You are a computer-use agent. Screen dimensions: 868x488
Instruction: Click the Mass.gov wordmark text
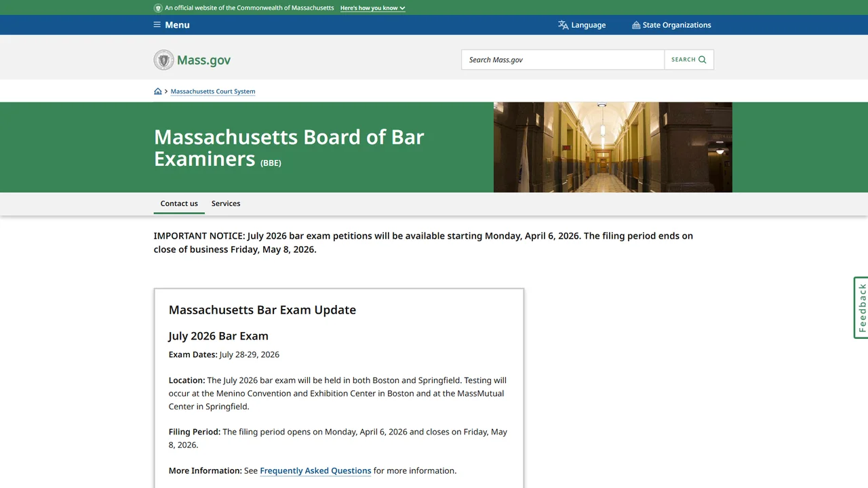tap(203, 60)
